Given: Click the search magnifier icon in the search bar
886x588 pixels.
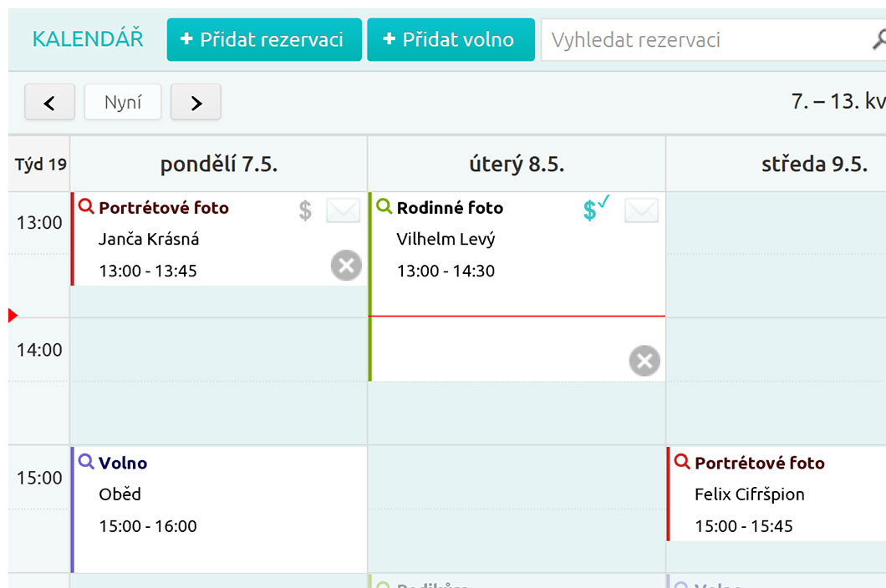Looking at the screenshot, I should [880, 38].
